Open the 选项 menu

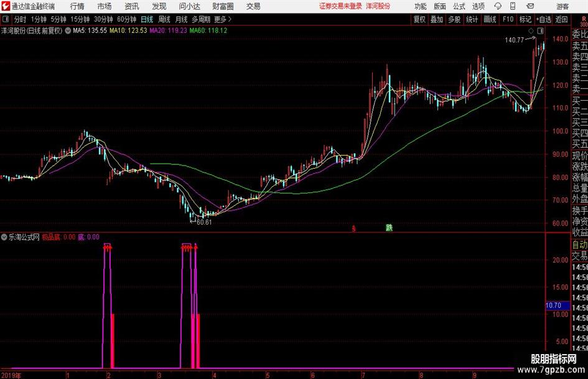pyautogui.click(x=478, y=6)
